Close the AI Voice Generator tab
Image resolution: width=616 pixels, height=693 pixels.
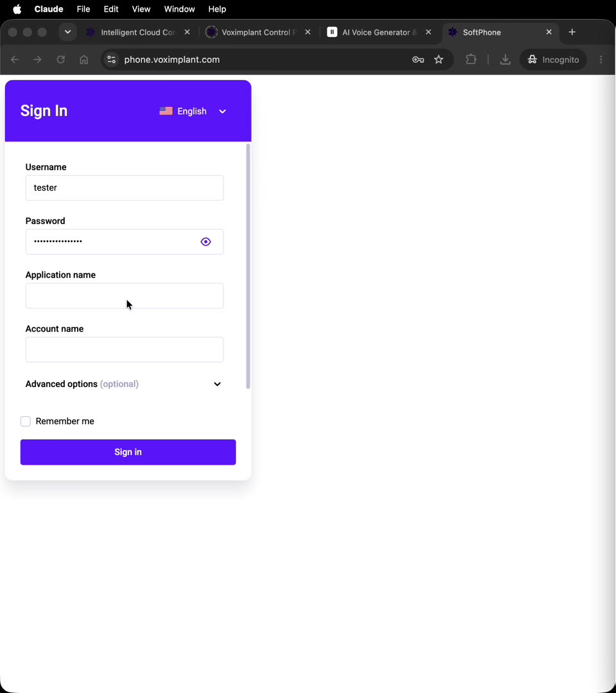tap(428, 32)
